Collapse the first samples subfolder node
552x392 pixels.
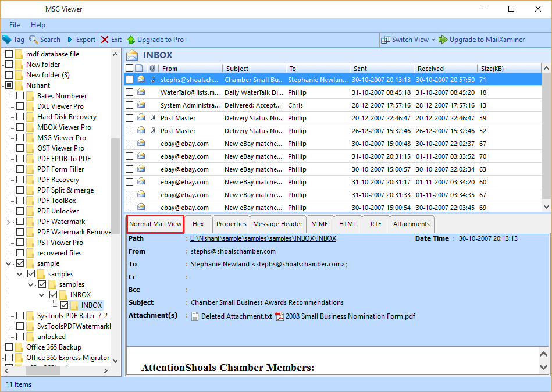(19, 274)
